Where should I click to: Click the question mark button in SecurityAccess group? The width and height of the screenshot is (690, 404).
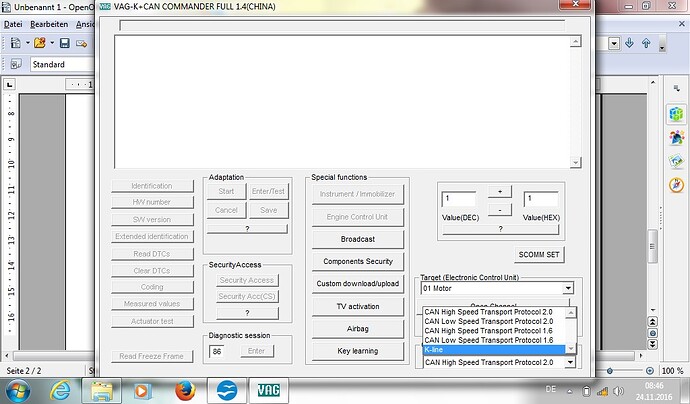coord(247,313)
